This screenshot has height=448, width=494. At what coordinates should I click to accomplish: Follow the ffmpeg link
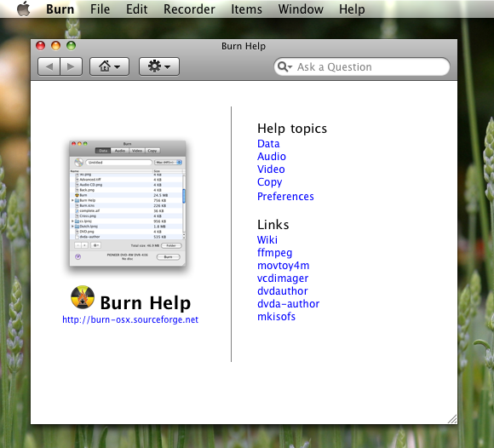click(275, 253)
